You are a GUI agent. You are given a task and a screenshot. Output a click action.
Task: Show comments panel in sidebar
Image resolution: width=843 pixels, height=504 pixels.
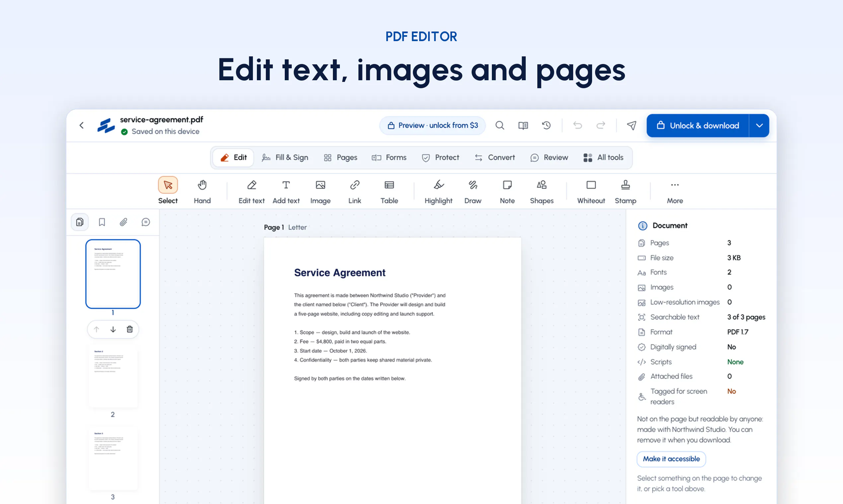click(x=145, y=222)
